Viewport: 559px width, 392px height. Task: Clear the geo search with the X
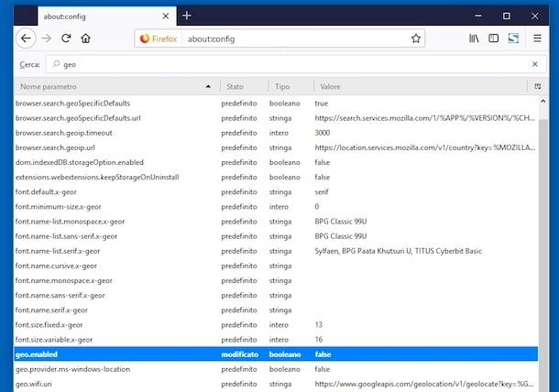(535, 64)
